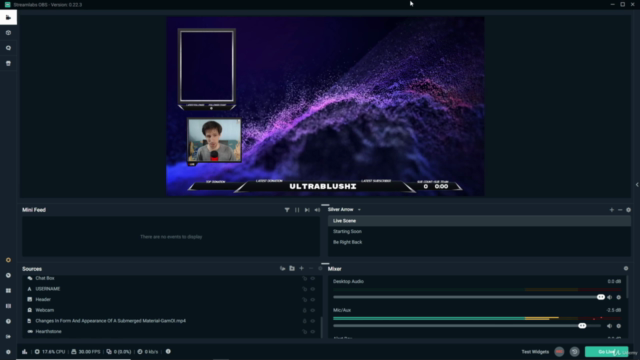Open Mixer advanced audio settings gear
The height and width of the screenshot is (360, 640).
(626, 269)
